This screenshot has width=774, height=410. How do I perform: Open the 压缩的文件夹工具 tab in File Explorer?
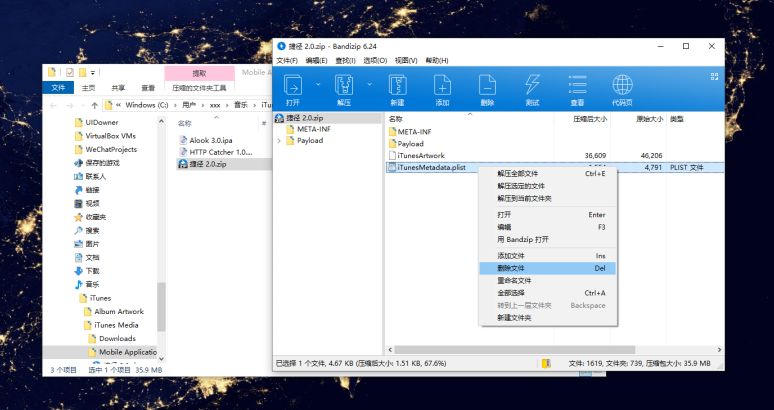pyautogui.click(x=199, y=88)
